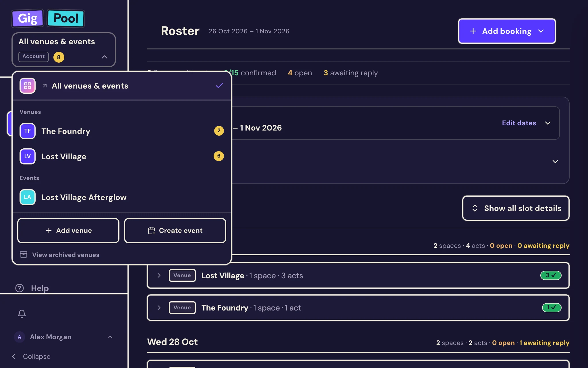Click the green 3 confirmed badge
The width and height of the screenshot is (588, 368).
(551, 275)
